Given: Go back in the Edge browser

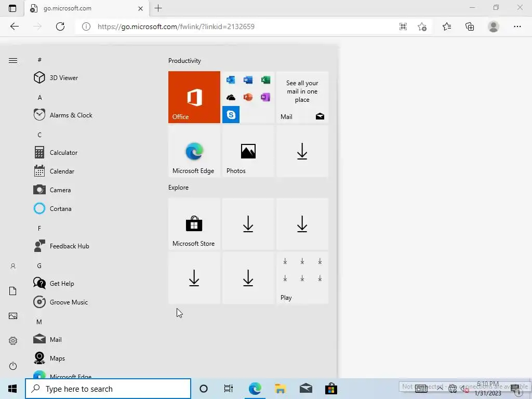Looking at the screenshot, I should click(14, 26).
